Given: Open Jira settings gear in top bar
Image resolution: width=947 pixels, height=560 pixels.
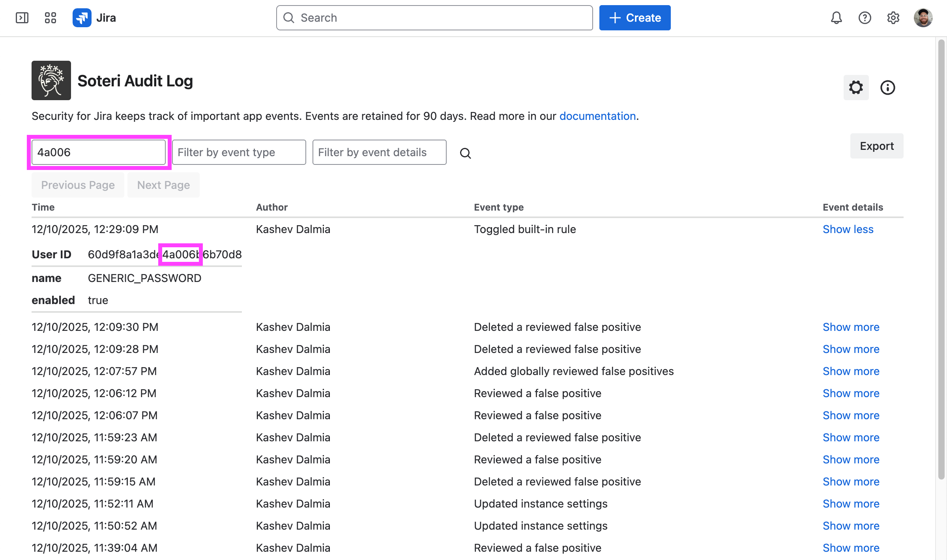Looking at the screenshot, I should tap(893, 18).
